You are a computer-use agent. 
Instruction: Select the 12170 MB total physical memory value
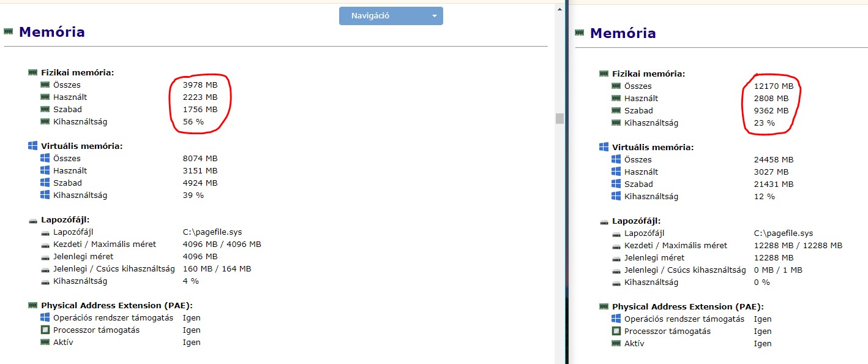click(x=774, y=86)
